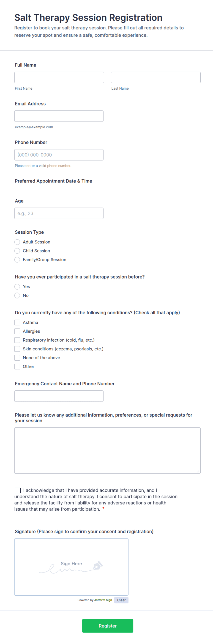The width and height of the screenshot is (213, 644).
Task: Choose the Child Session option
Action: (x=17, y=251)
